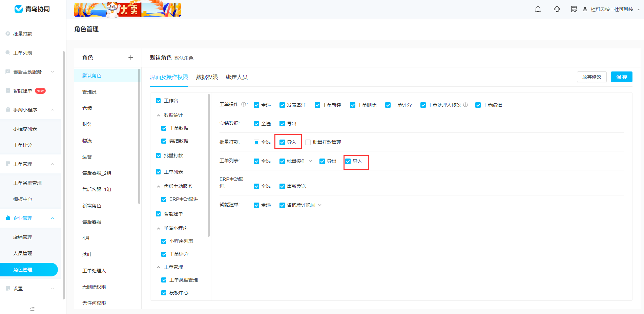Uncheck 工单删除 permission
Screen dimensions: 644x314
[353, 105]
